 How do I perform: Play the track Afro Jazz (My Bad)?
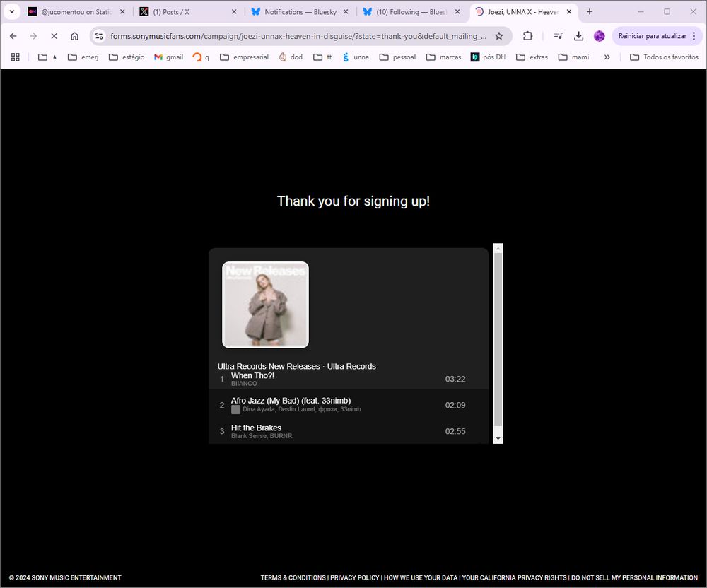pos(291,401)
